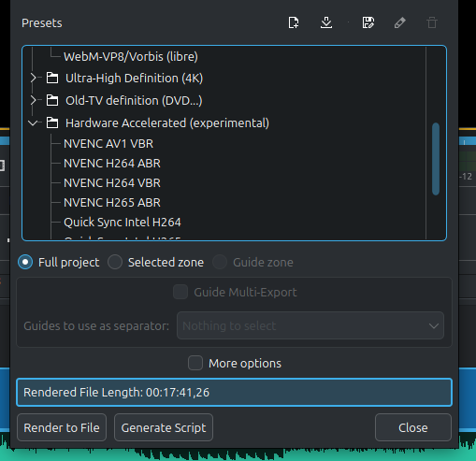Click the Hardware Accelerated folder icon
The width and height of the screenshot is (476, 461).
click(x=52, y=122)
